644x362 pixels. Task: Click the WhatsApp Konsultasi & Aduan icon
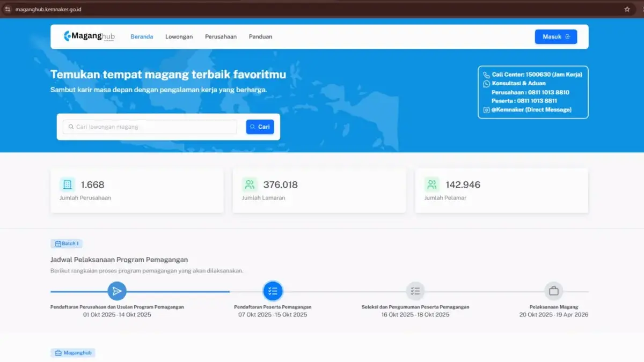[x=486, y=83]
